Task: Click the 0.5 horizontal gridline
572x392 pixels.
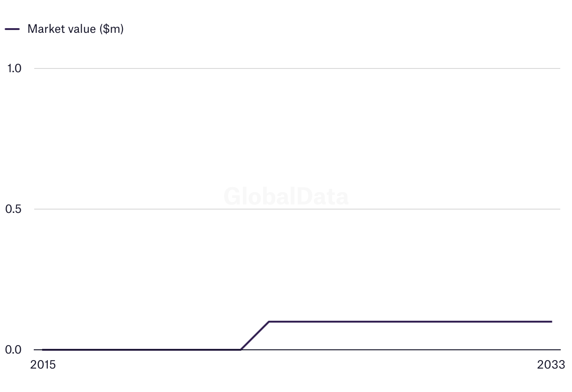Action: click(x=295, y=209)
